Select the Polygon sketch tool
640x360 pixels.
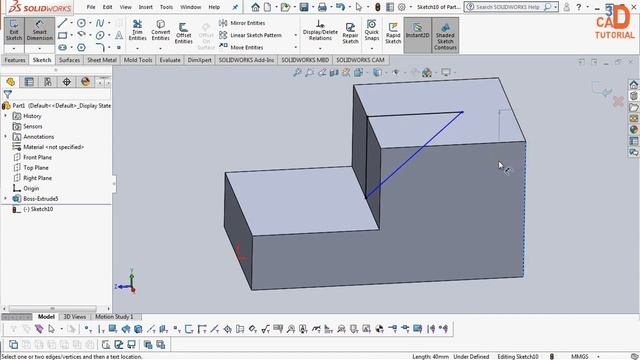click(81, 48)
